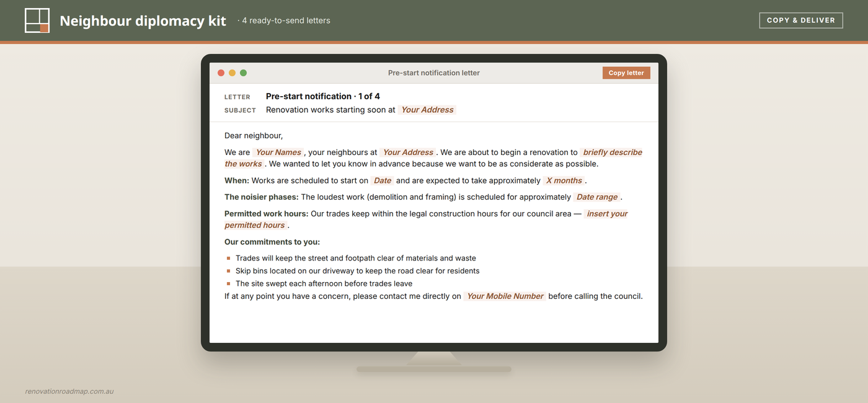This screenshot has width=868, height=403.
Task: Click the Pre-start notification letter window title
Action: pyautogui.click(x=434, y=73)
